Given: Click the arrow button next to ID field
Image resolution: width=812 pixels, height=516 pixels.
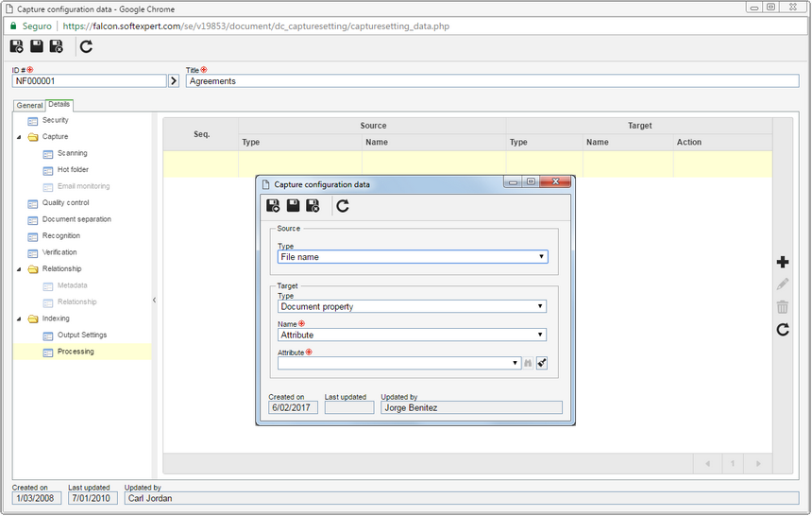Looking at the screenshot, I should (x=174, y=81).
